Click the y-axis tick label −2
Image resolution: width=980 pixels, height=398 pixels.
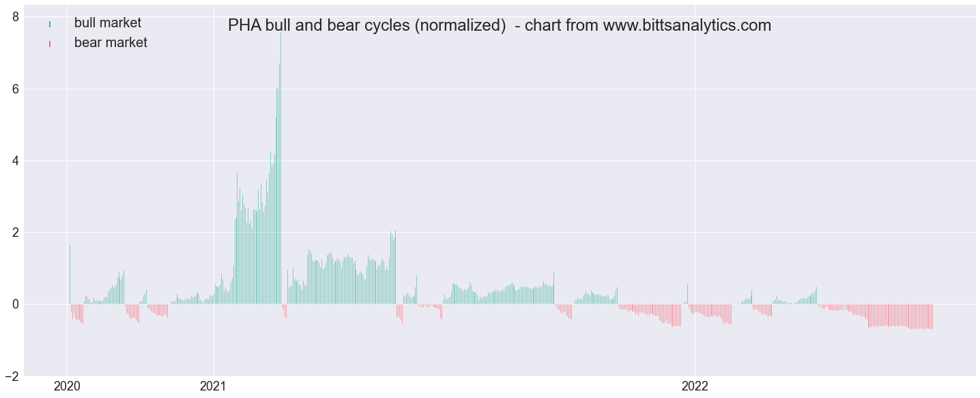pyautogui.click(x=12, y=375)
